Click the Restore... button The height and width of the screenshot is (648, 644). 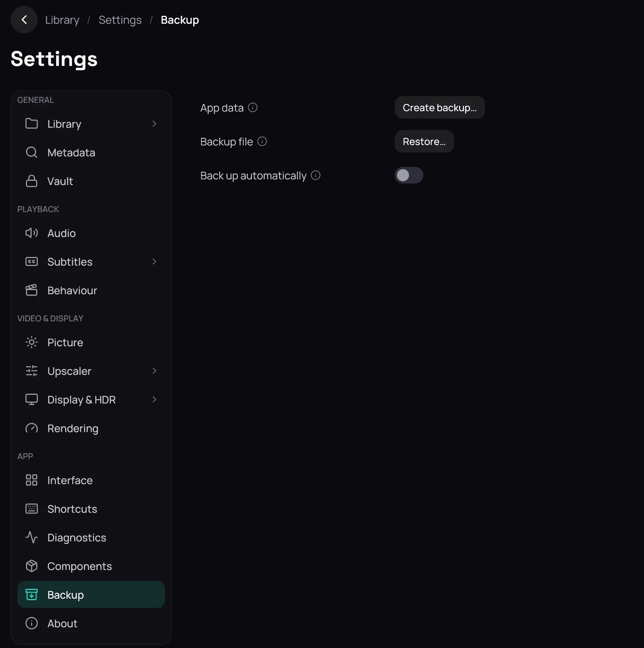tap(424, 141)
